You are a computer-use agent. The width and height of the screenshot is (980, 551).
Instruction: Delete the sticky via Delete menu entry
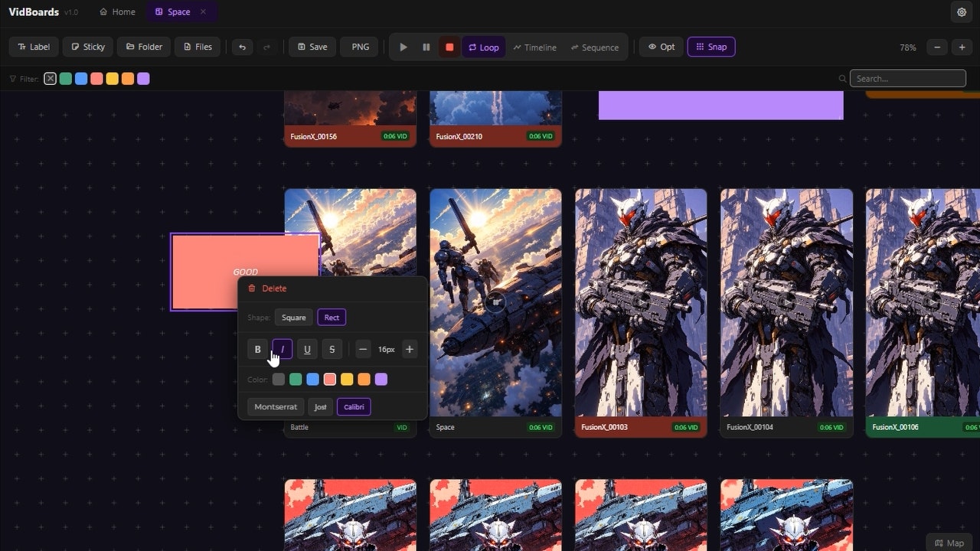(267, 289)
